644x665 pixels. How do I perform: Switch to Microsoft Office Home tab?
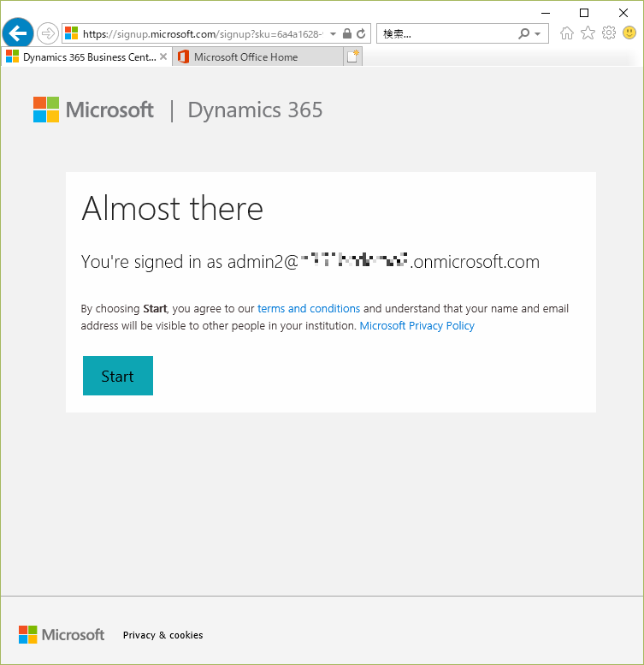[257, 56]
